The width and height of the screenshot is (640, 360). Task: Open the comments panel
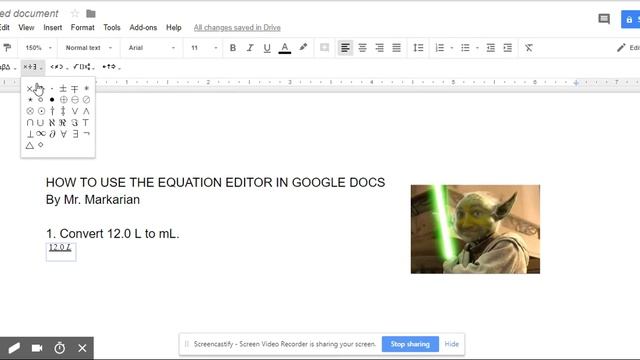pyautogui.click(x=604, y=19)
